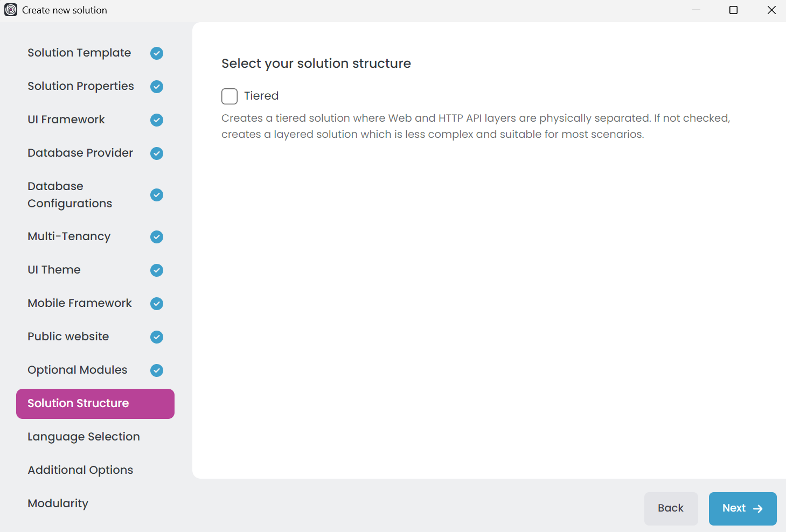Click the Public website checkmark icon
Viewport: 786px width, 532px height.
click(157, 337)
